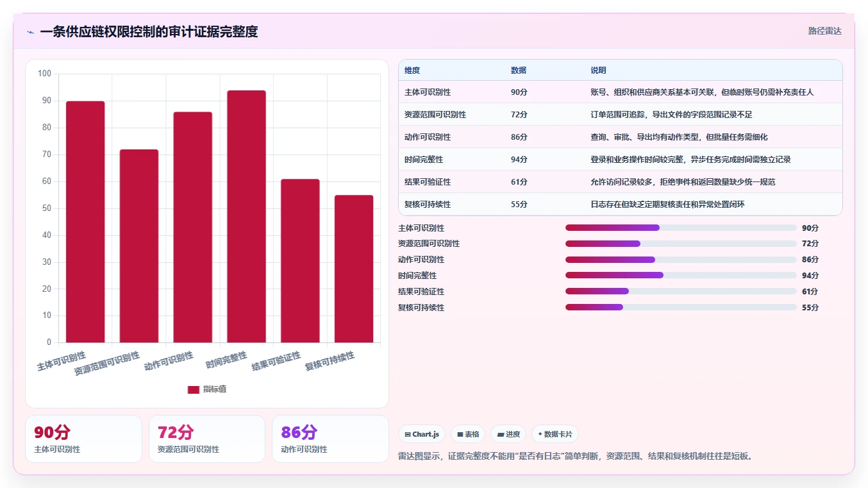Click the 维度 column header

click(412, 71)
